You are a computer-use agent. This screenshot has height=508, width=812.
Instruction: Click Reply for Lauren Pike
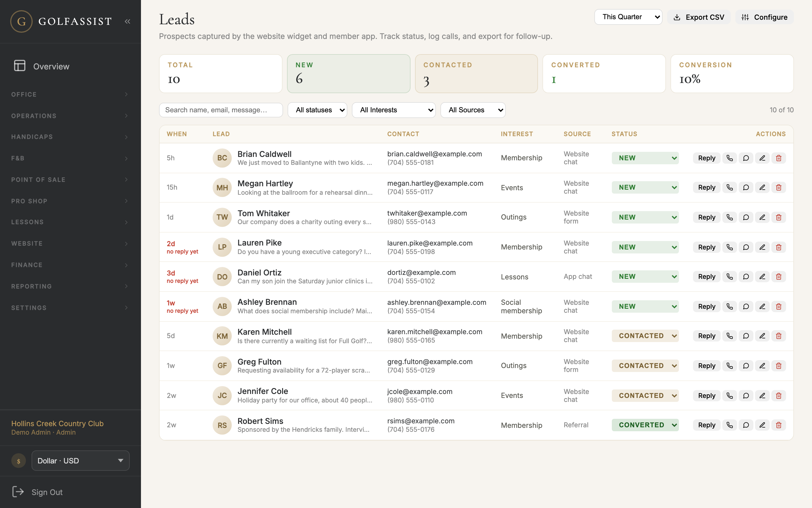pos(707,247)
